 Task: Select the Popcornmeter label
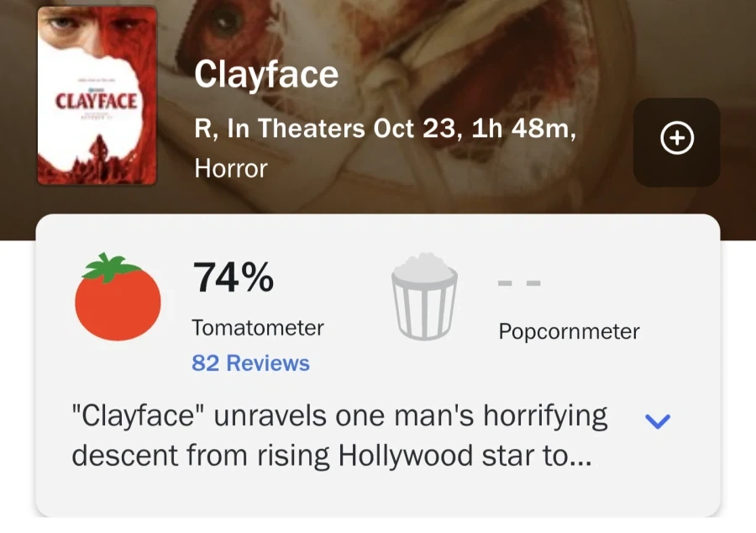point(569,331)
